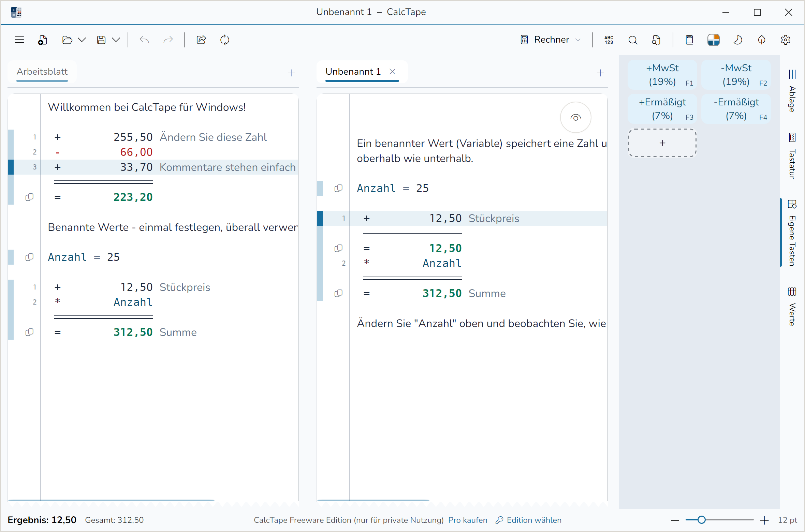Click the open folder icon

[67, 40]
